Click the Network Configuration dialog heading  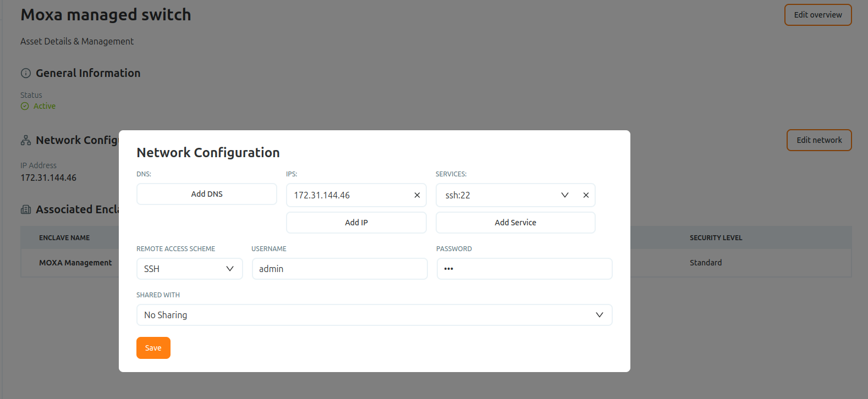tap(208, 152)
